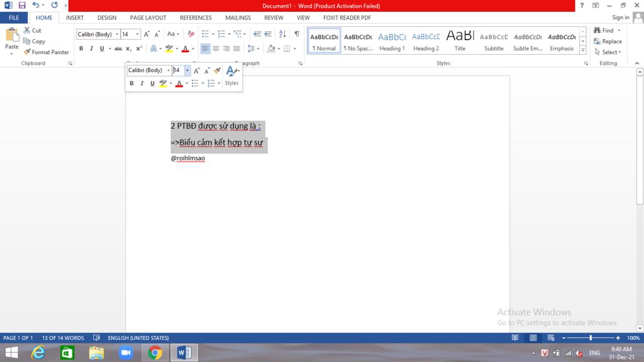Screen dimensions: 644x362
Task: Toggle Strikethrough formatting
Action: (118, 48)
